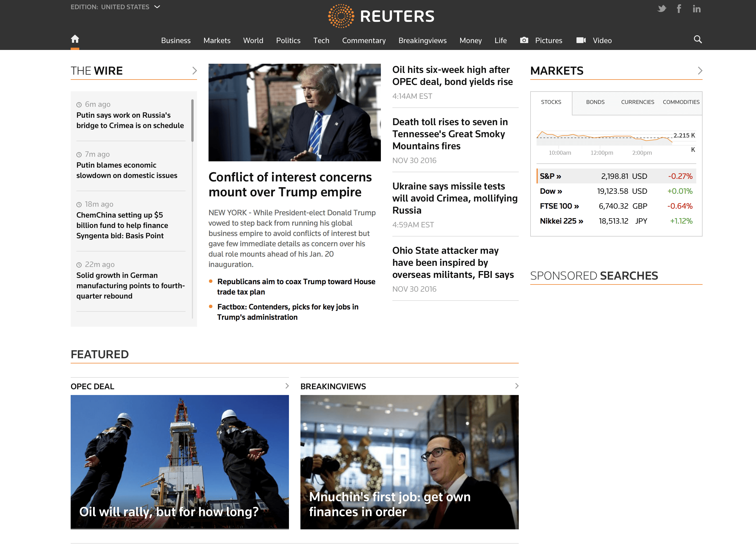Expand The Wire section arrow
Viewport: 756px width, 546px height.
194,71
